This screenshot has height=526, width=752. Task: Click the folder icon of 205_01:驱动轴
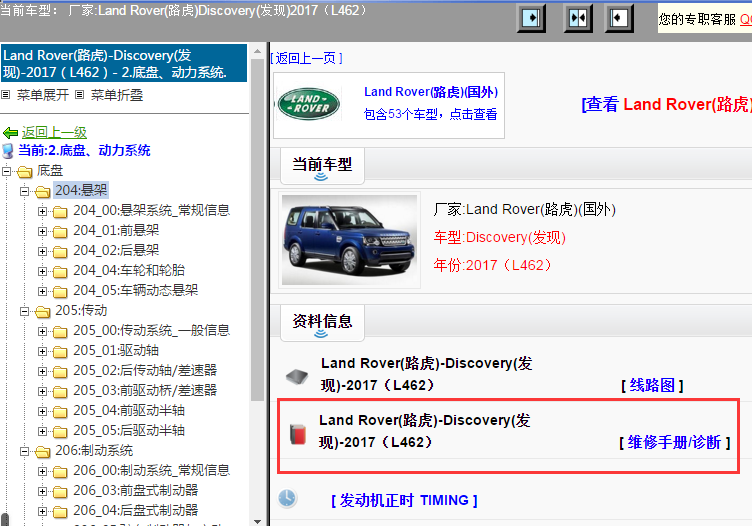coord(60,351)
